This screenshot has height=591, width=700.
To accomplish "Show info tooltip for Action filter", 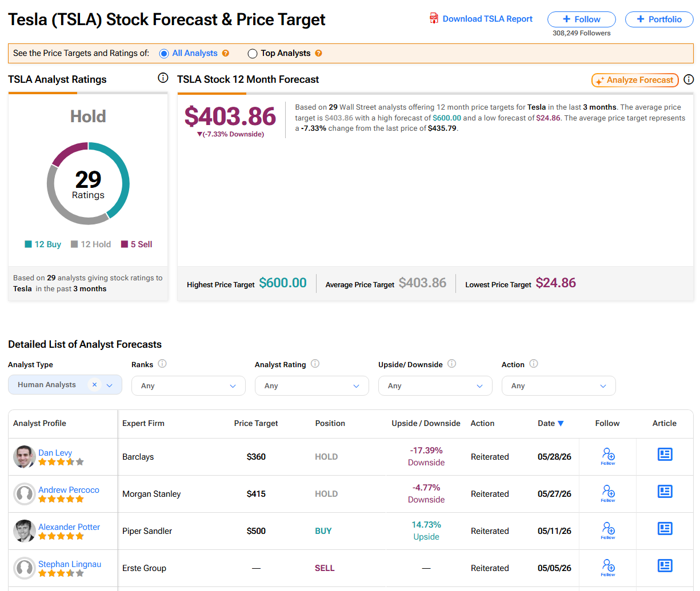I will coord(533,364).
